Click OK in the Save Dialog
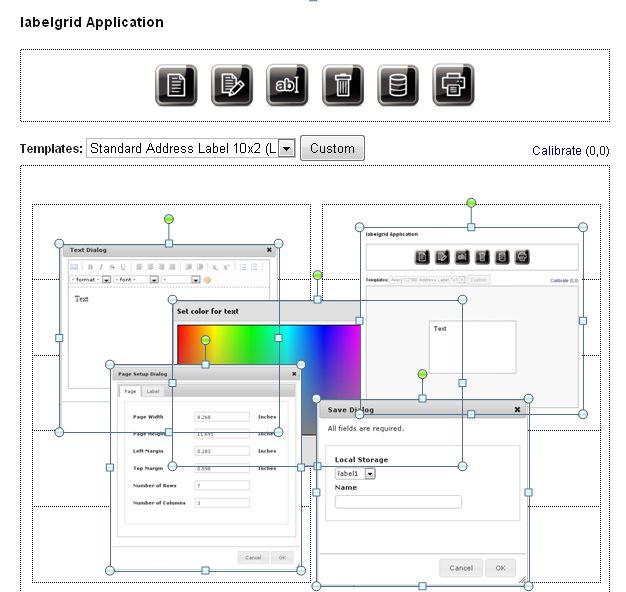626x592 pixels. pos(500,568)
